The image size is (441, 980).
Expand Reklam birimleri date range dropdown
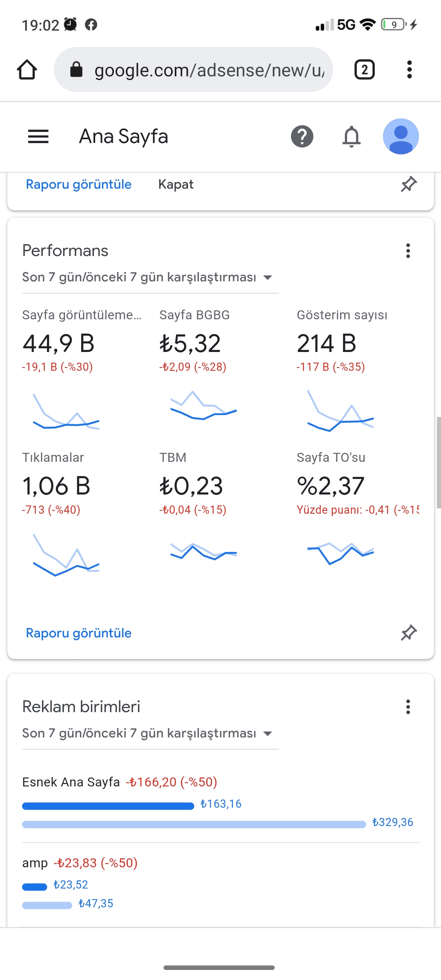(x=150, y=733)
